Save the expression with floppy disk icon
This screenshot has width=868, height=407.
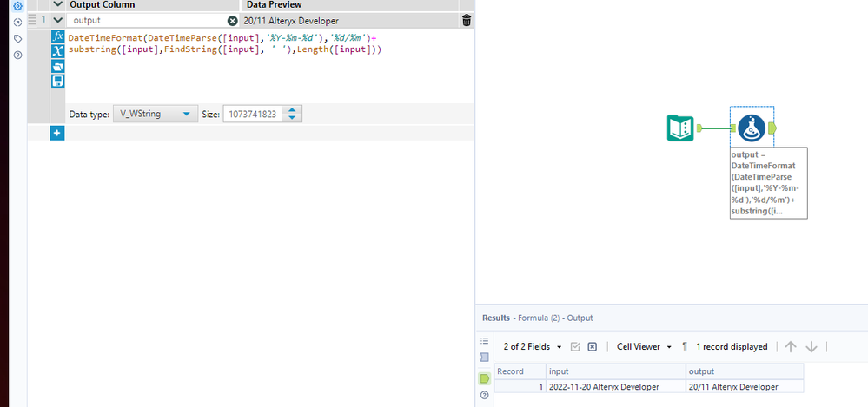57,82
